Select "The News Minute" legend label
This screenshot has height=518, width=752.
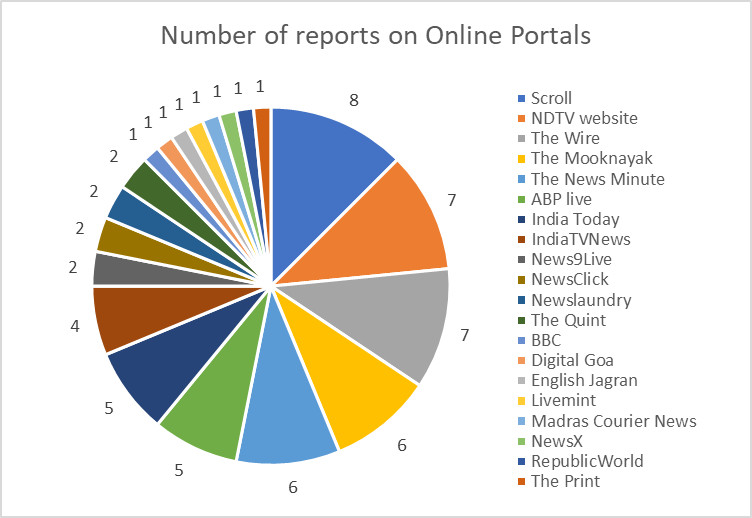click(x=597, y=179)
